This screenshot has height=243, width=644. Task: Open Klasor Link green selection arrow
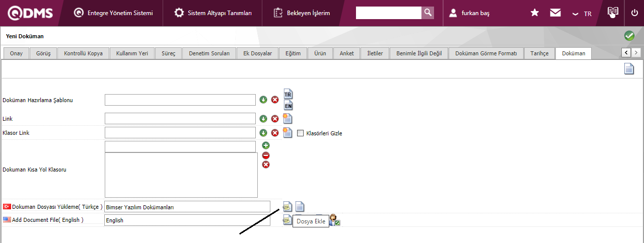(263, 133)
